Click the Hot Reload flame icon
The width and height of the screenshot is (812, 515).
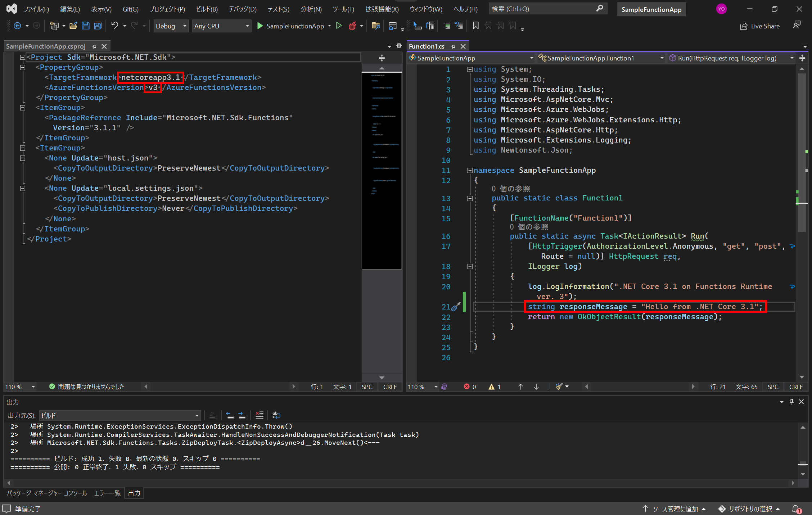[352, 26]
